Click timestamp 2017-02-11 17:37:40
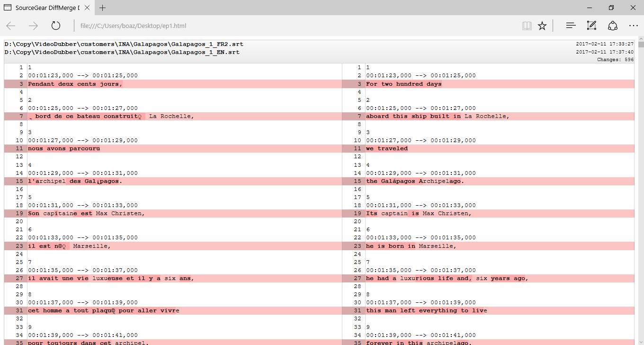Viewport: 644px width, 345px height. [x=605, y=52]
